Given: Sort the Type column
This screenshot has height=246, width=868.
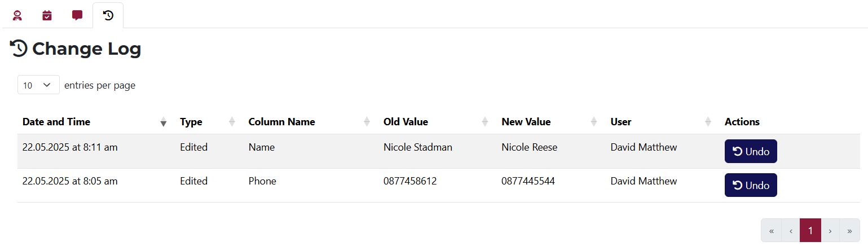Looking at the screenshot, I should point(191,122).
